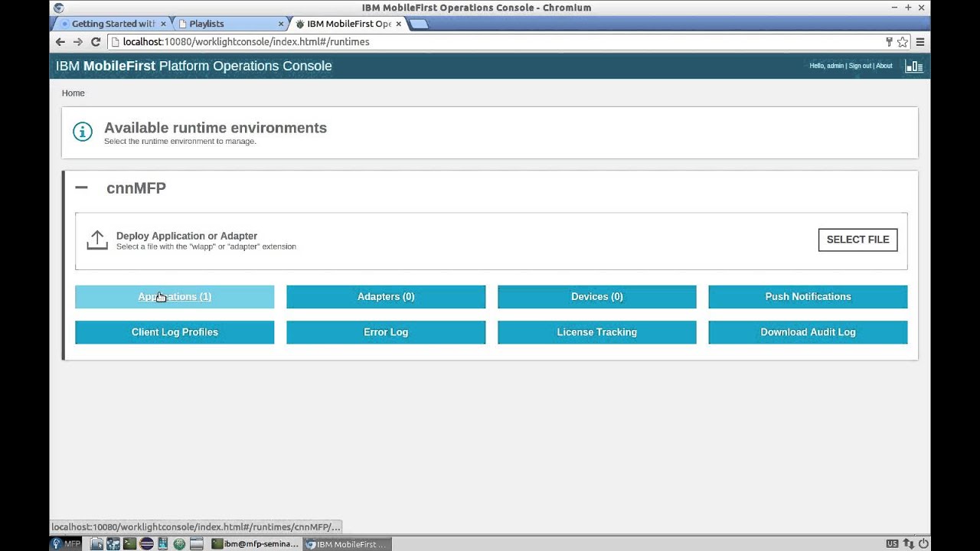980x551 pixels.
Task: Click the 'Deploy Application or Adapter' label
Action: (187, 236)
